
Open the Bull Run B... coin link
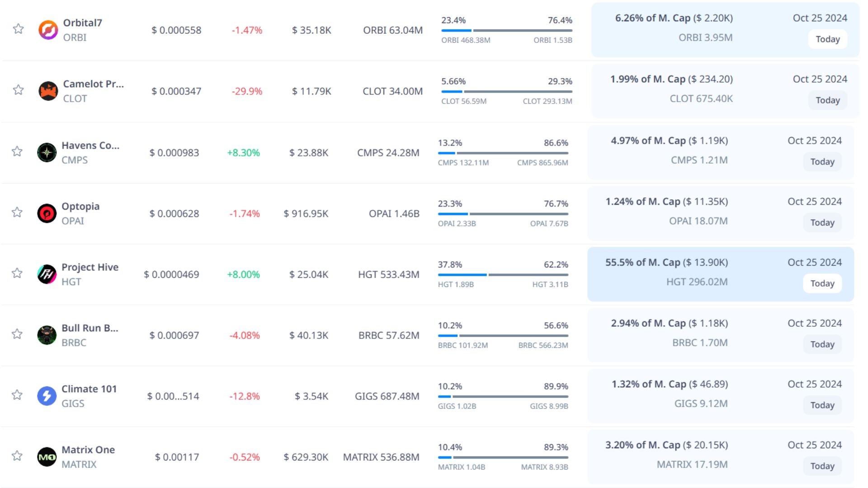point(90,328)
